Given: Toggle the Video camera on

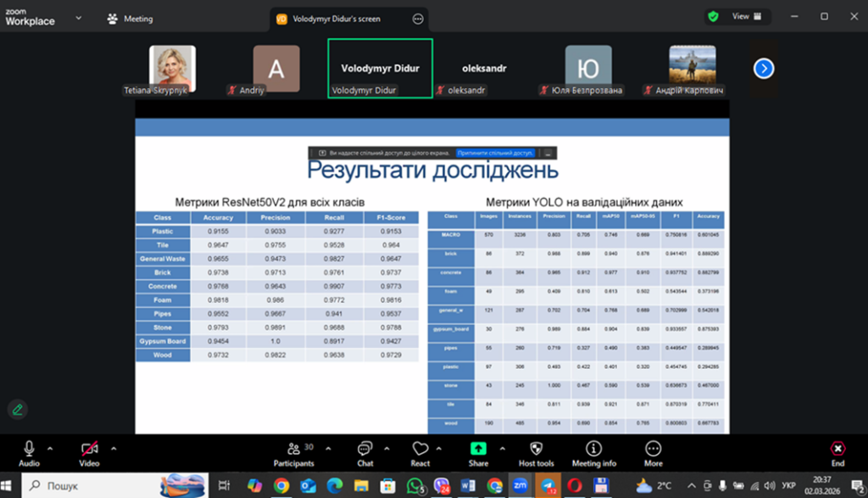Looking at the screenshot, I should (89, 450).
